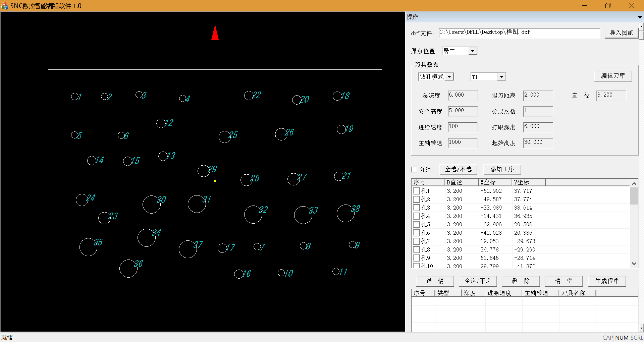Click the 详情 button
644x342 pixels.
[x=435, y=281]
